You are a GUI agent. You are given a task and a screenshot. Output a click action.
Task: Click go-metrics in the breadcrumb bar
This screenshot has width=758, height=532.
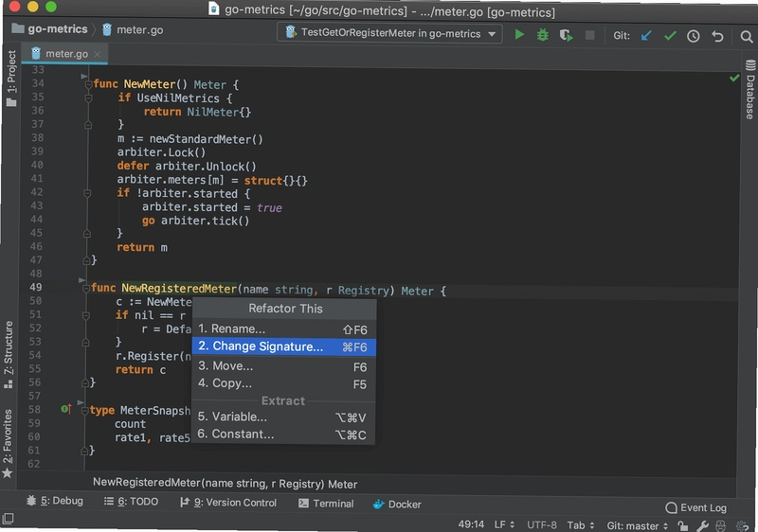[x=50, y=29]
